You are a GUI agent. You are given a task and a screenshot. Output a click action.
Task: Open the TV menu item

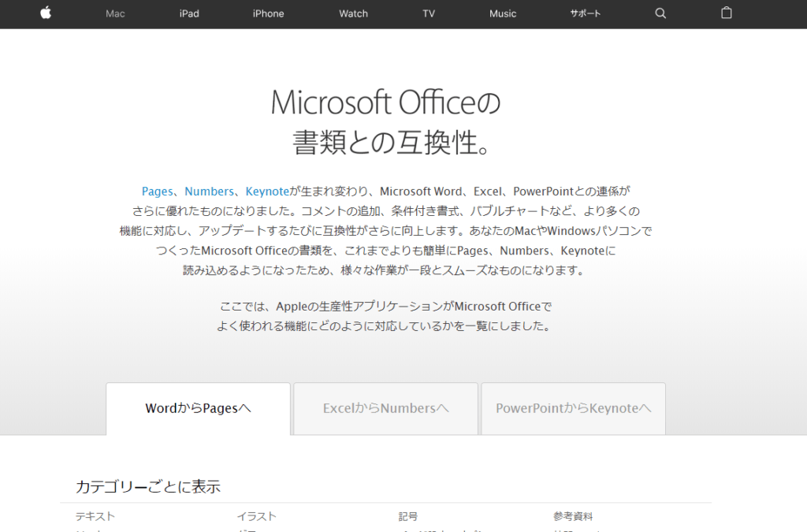point(429,14)
